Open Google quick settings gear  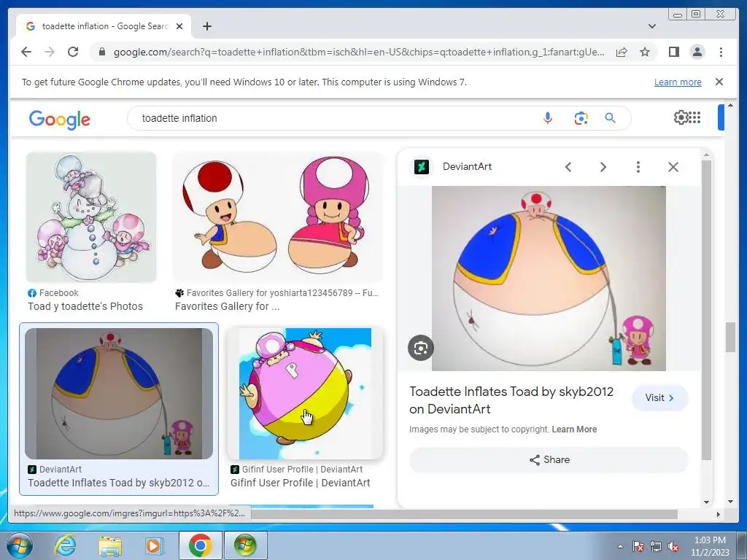click(681, 117)
